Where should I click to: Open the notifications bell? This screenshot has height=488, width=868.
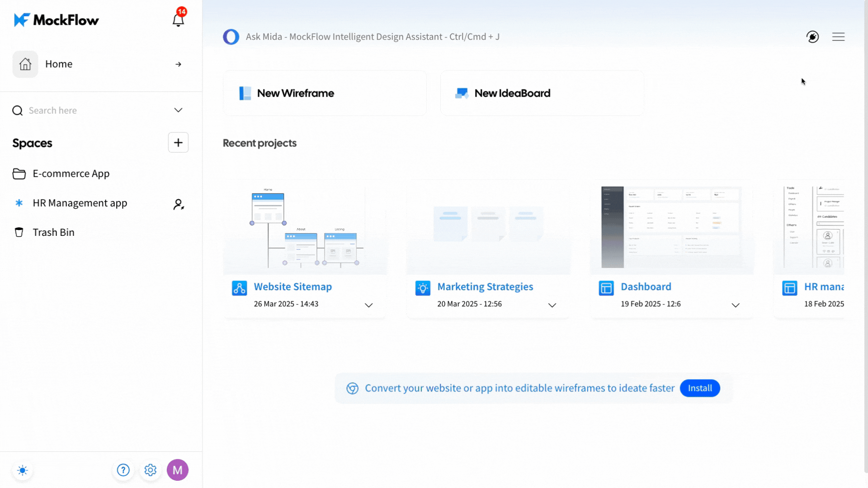178,19
